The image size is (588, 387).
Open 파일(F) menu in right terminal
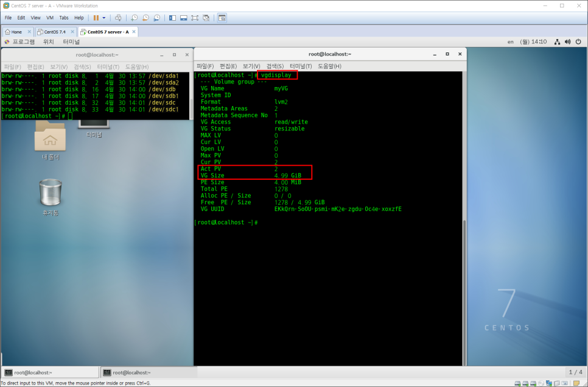pyautogui.click(x=205, y=66)
